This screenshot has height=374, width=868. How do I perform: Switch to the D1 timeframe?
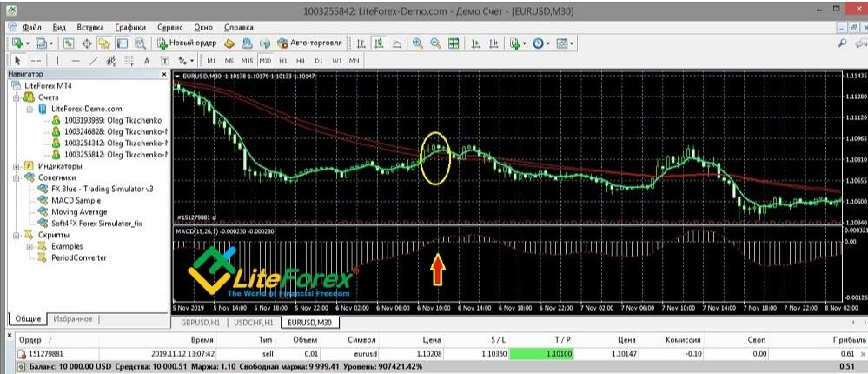click(x=318, y=60)
